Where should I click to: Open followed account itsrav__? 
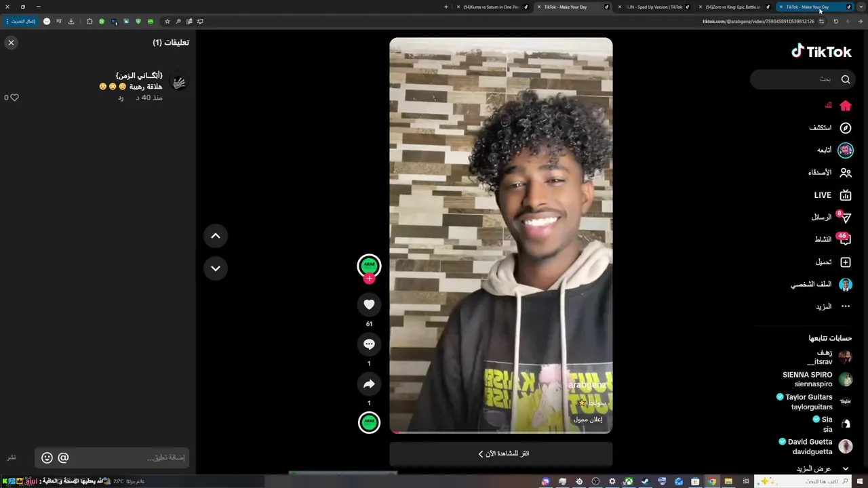(829, 357)
